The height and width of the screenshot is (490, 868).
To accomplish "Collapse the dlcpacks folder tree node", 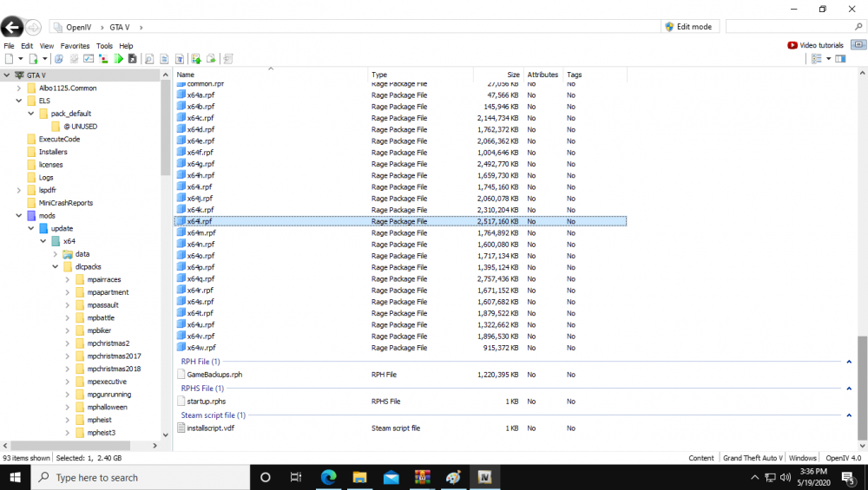I will pos(56,267).
